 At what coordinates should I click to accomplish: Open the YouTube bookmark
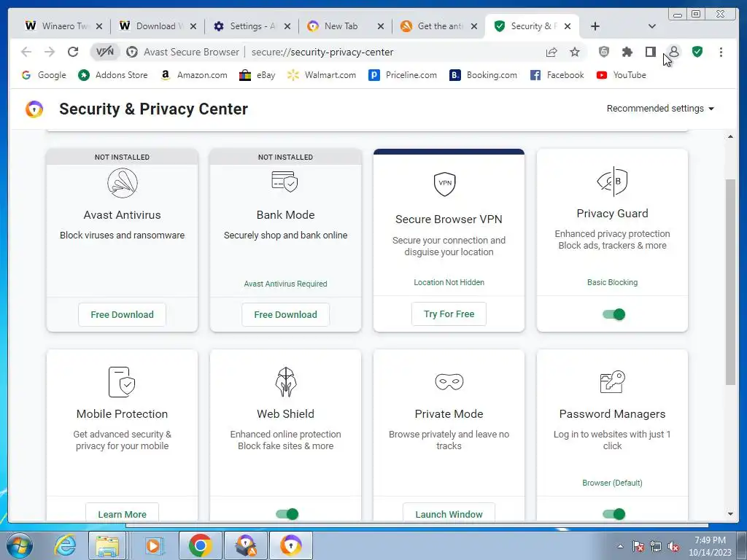(622, 75)
